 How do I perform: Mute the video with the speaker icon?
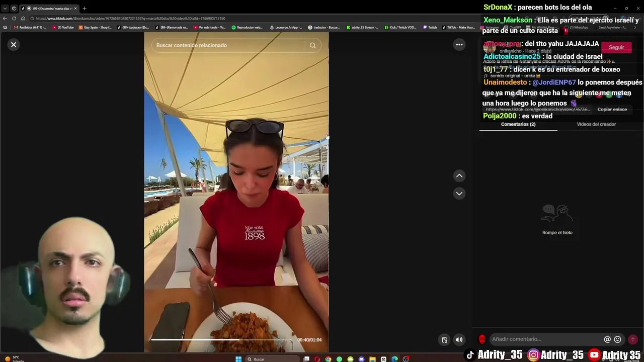pyautogui.click(x=459, y=340)
